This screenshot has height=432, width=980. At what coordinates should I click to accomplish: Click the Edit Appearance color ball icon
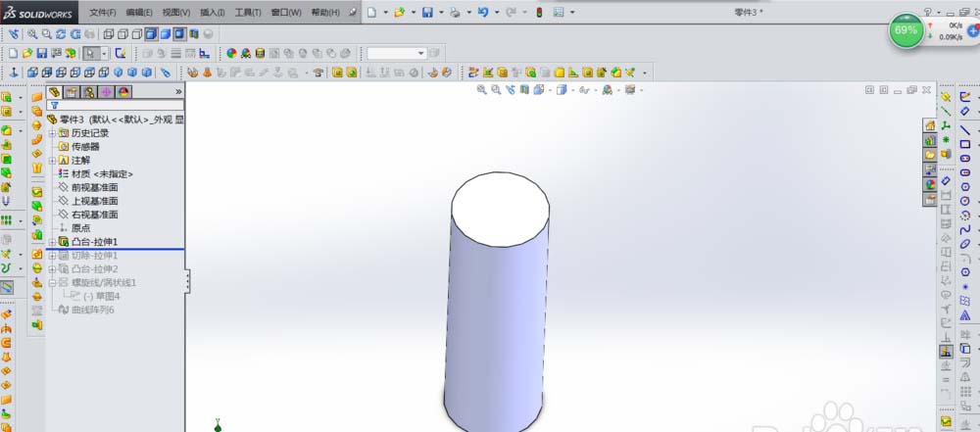point(231,53)
